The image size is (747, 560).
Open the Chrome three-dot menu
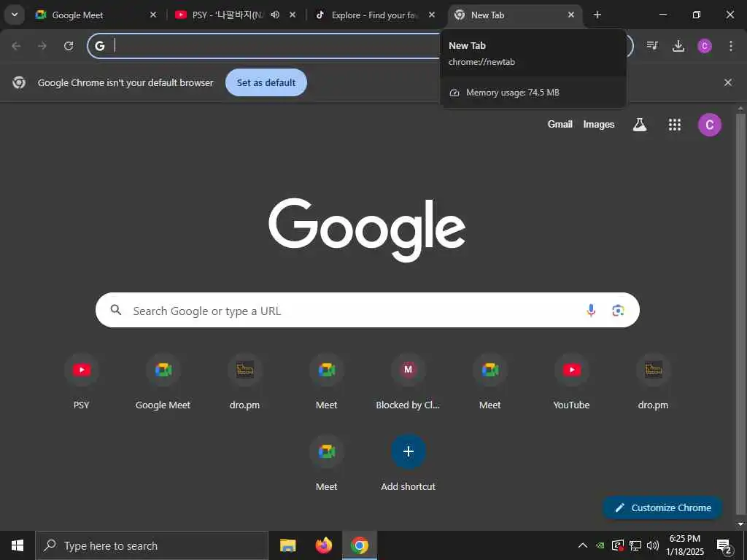coord(731,46)
